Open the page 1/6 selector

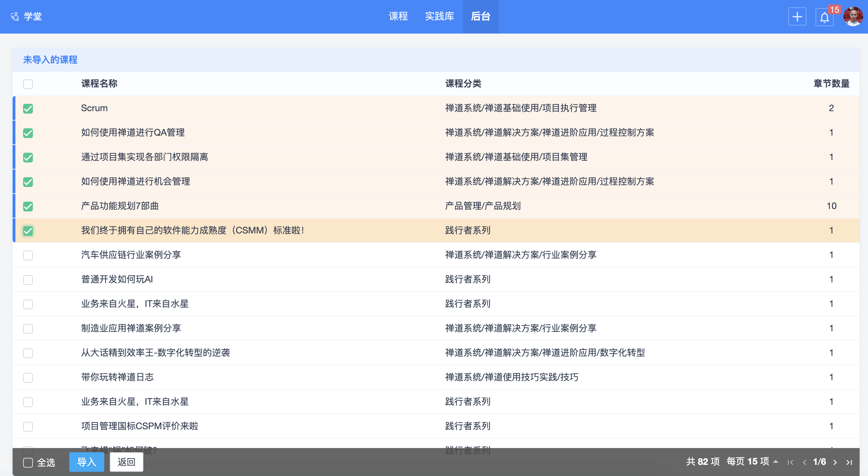click(x=819, y=462)
